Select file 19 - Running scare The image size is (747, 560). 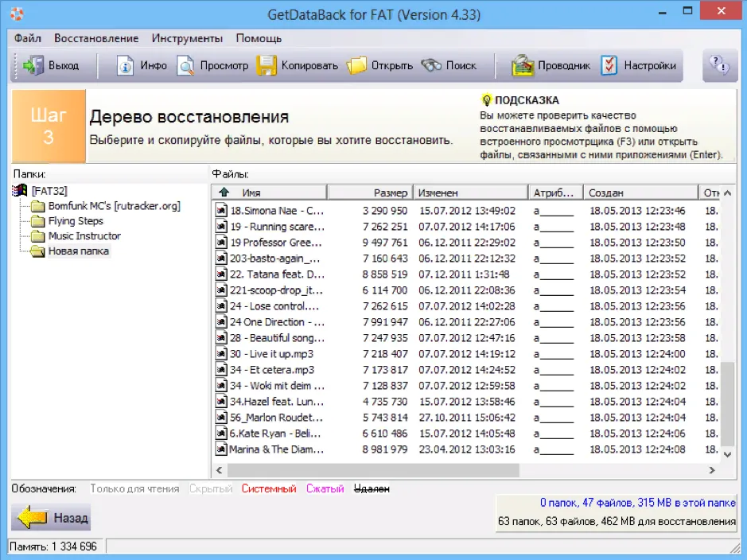tap(278, 227)
